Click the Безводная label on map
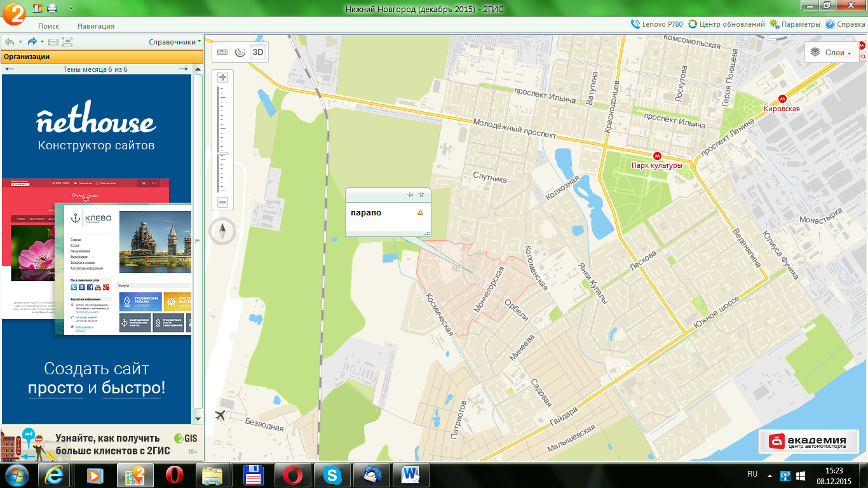 (x=264, y=424)
